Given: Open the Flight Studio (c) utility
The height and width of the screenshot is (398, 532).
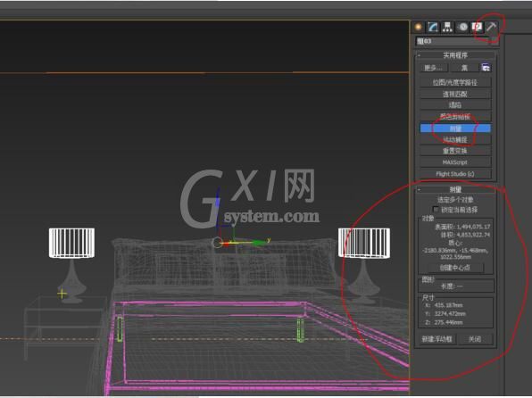Looking at the screenshot, I should tap(455, 174).
